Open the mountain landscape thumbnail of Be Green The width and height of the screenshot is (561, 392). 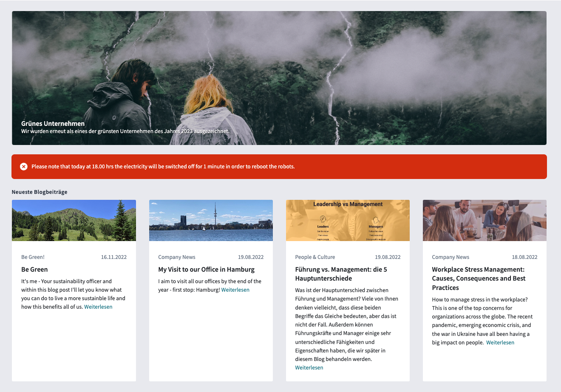74,220
